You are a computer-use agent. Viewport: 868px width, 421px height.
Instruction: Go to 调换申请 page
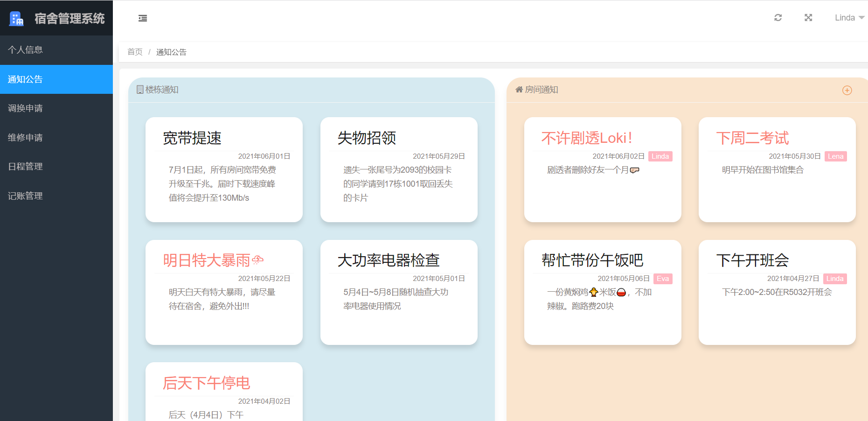56,108
